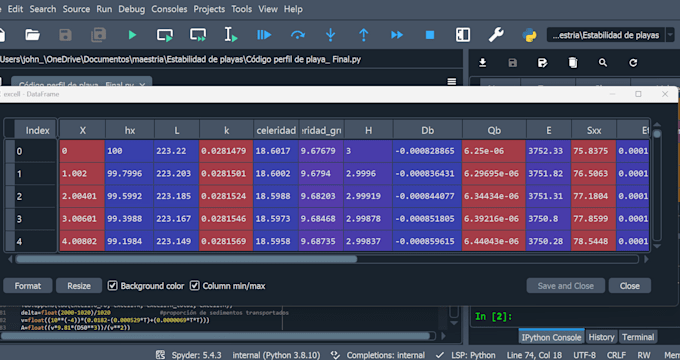This screenshot has height=360, width=680.
Task: Toggle the Background color checkbox
Action: point(113,286)
